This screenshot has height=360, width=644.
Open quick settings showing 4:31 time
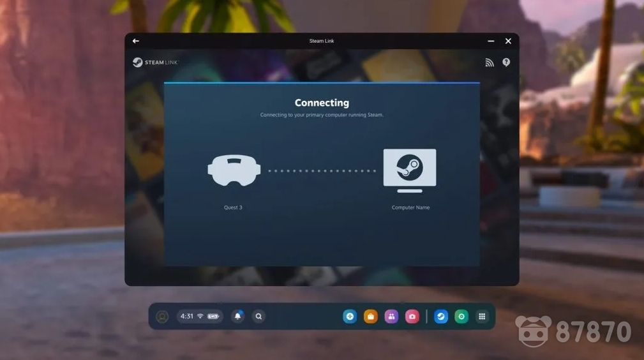(x=200, y=316)
